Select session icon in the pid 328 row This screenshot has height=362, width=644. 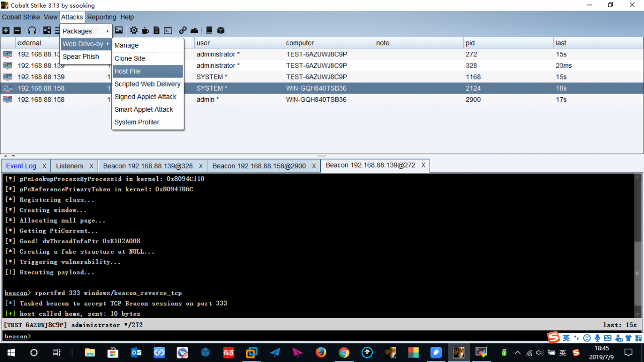8,65
